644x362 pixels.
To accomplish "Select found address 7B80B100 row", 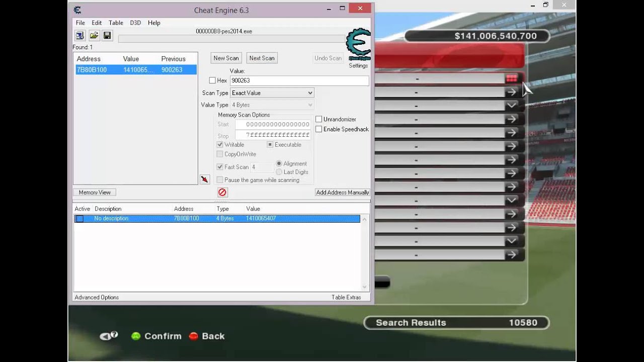I will (x=136, y=70).
